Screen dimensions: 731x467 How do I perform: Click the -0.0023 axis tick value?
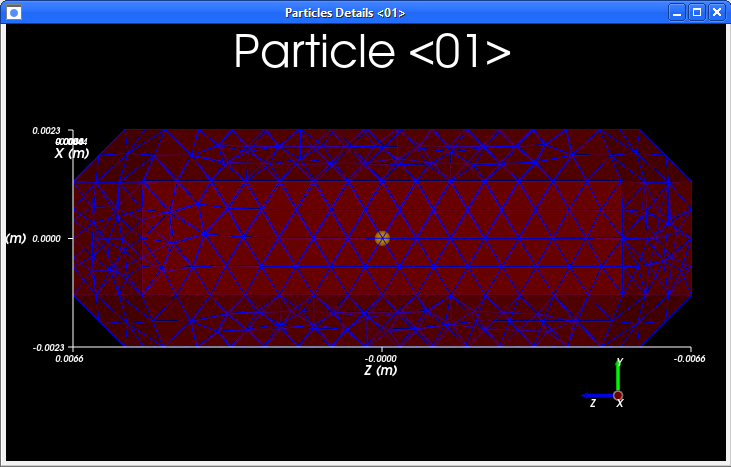(x=48, y=348)
